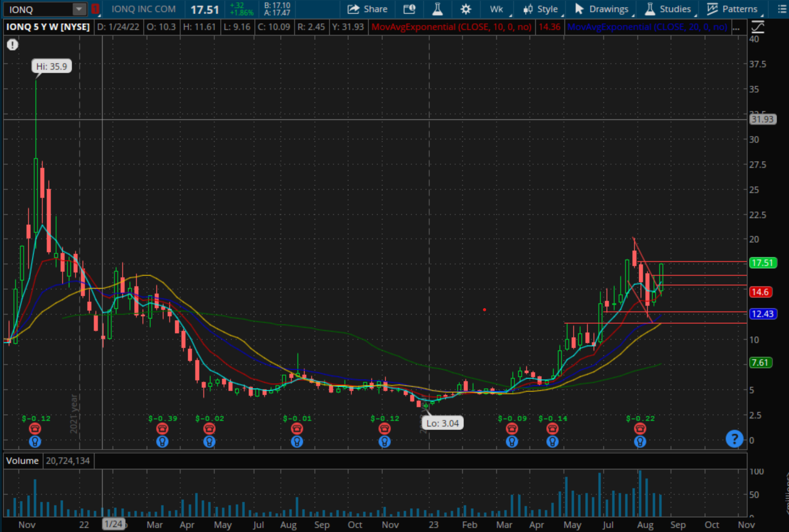Image resolution: width=789 pixels, height=532 pixels.
Task: Open the symbol dropdown arrow next to IONQ
Action: (x=79, y=9)
